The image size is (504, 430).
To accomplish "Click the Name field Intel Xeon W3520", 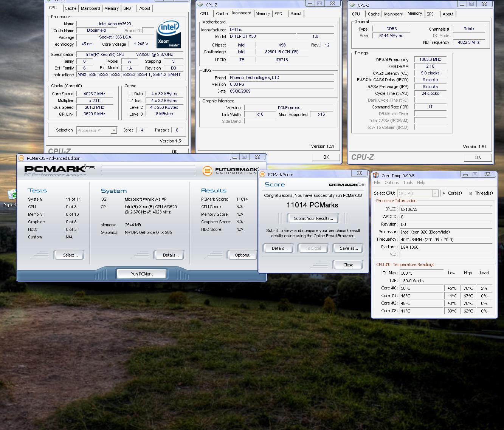I will pos(115,24).
